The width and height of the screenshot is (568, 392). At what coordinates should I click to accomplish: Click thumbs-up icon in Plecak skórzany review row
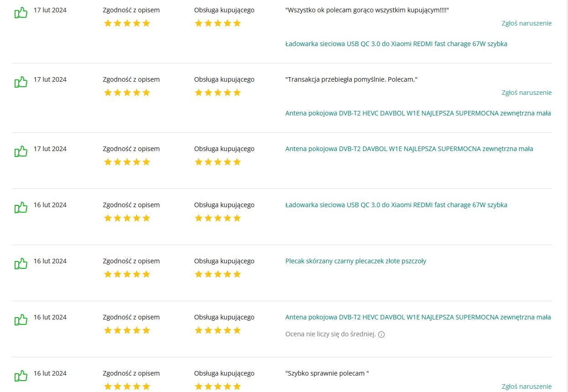(21, 263)
